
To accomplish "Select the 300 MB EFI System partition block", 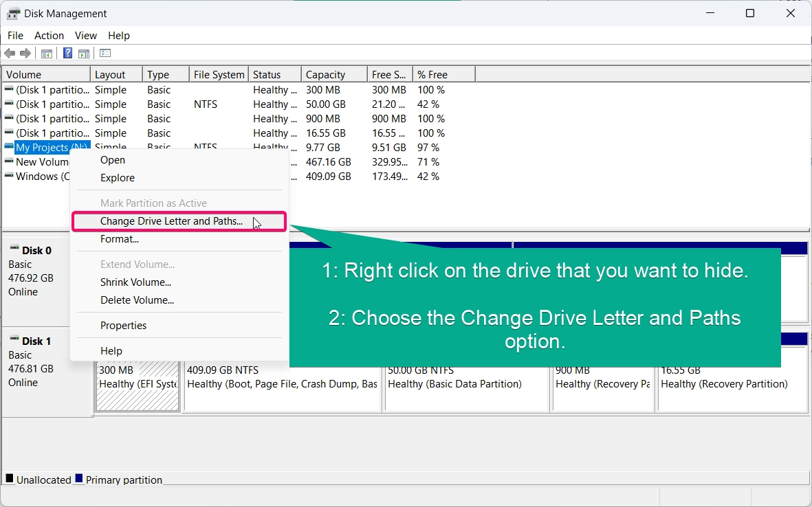I will [138, 385].
